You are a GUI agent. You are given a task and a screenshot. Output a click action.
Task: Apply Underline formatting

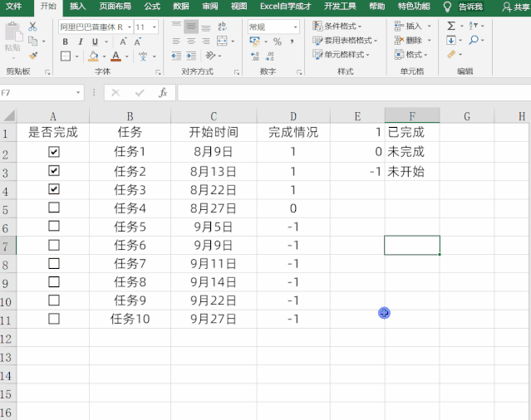(x=96, y=42)
